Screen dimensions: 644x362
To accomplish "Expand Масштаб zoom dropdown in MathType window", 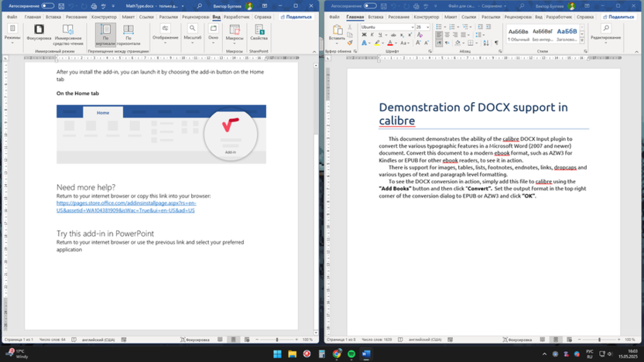I will click(x=192, y=34).
